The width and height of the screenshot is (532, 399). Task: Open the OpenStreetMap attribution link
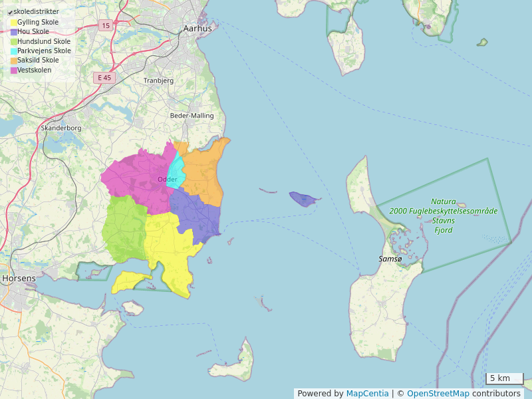[438, 394]
